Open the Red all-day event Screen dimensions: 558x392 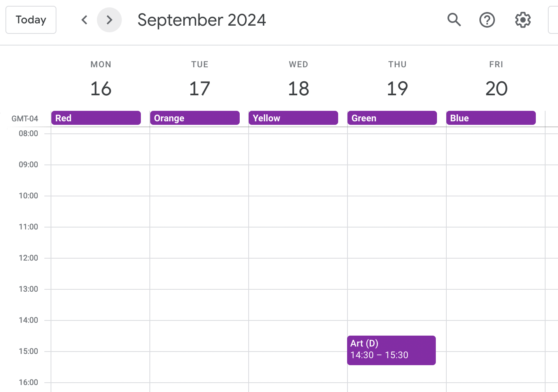click(x=96, y=118)
